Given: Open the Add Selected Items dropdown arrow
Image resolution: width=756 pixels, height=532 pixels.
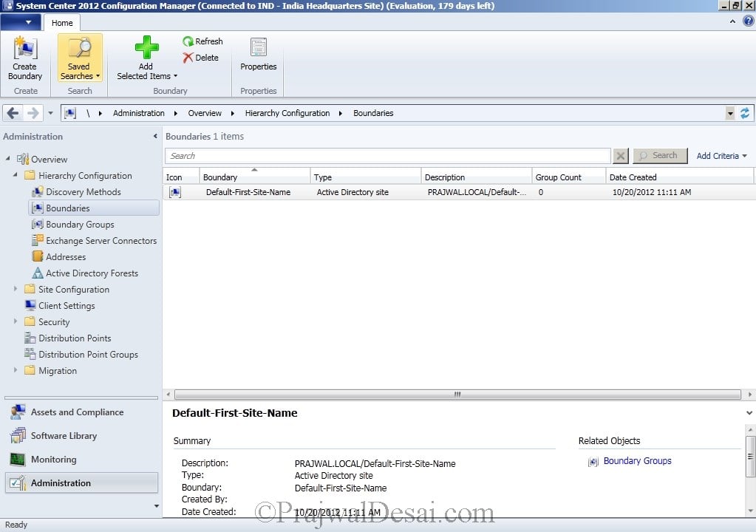Looking at the screenshot, I should coord(175,76).
